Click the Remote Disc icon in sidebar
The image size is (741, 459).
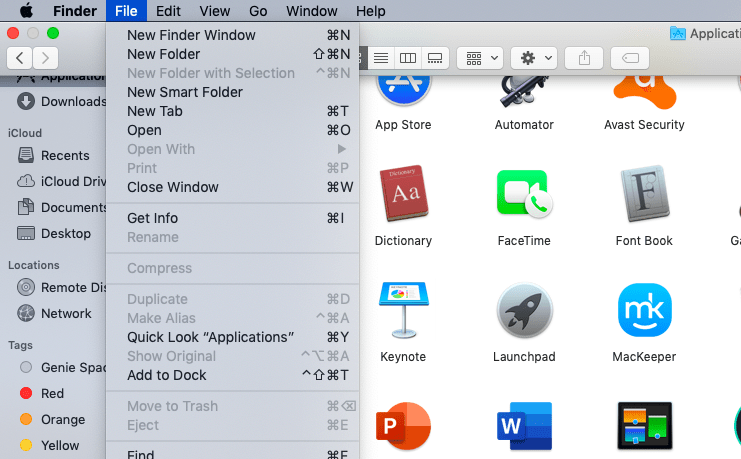26,287
